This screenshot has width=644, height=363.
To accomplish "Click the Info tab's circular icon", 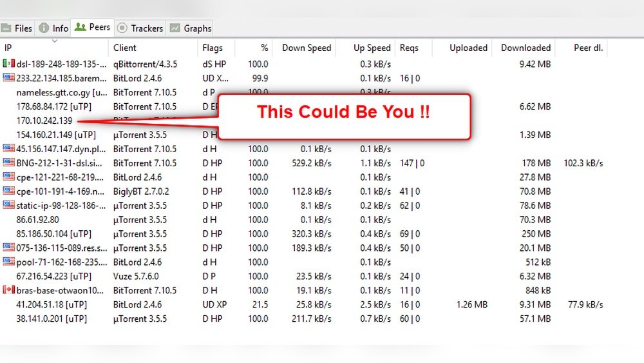I will coord(44,28).
